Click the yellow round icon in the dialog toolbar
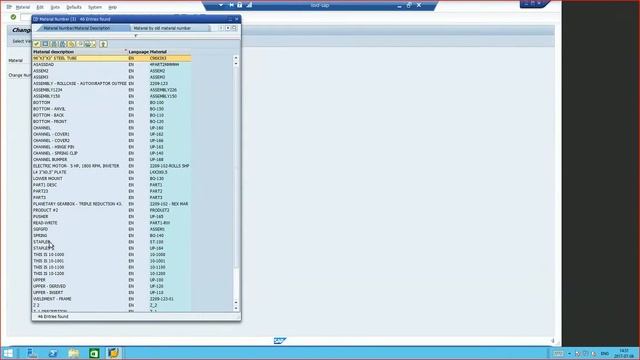640x360 pixels. (x=71, y=44)
